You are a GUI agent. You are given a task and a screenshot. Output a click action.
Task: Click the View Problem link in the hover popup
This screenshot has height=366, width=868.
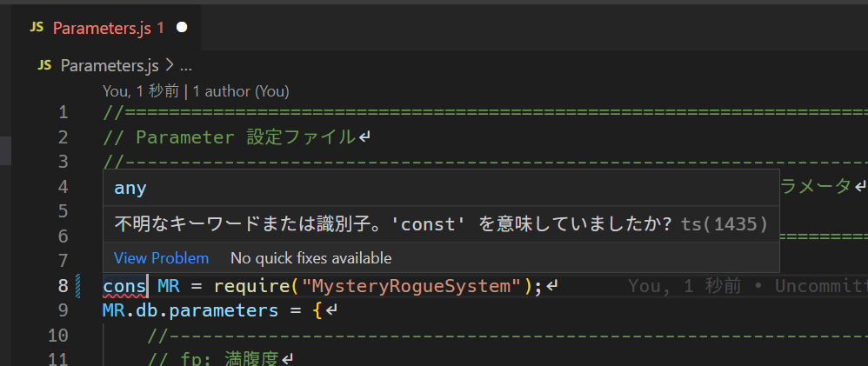(x=161, y=258)
